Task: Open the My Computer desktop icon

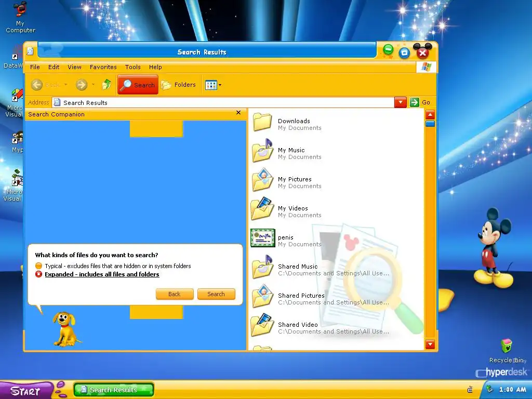Action: coord(20,17)
